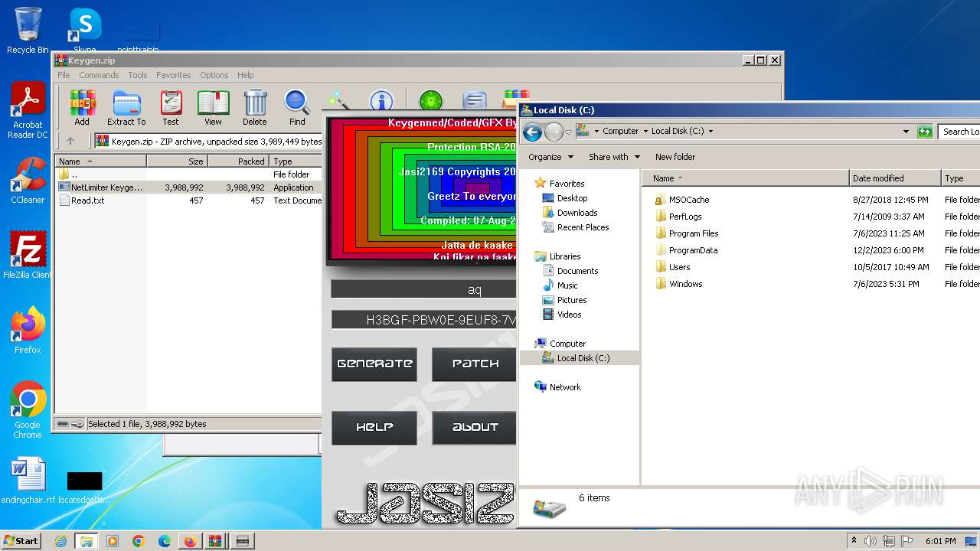This screenshot has width=980, height=551.
Task: Expand Computer breadcrumb arrow in address bar
Action: tap(645, 132)
